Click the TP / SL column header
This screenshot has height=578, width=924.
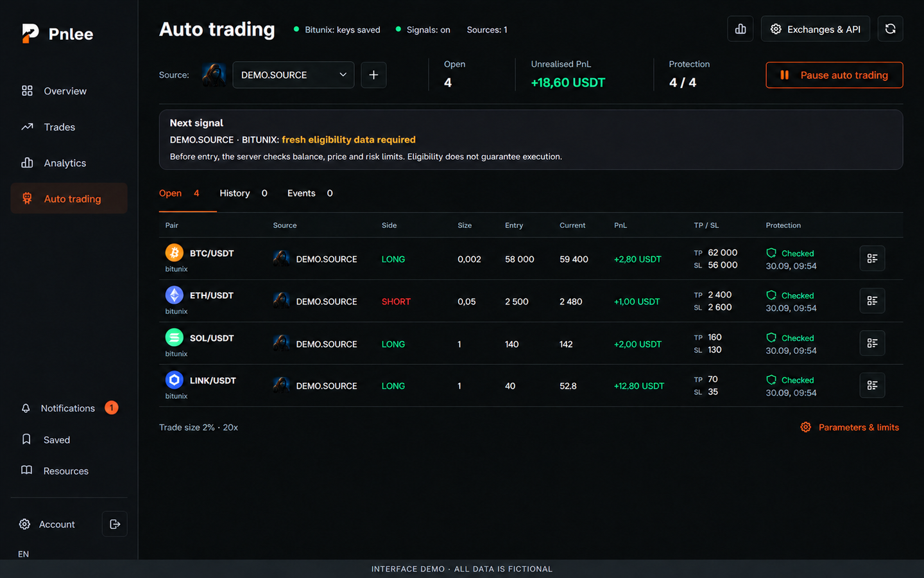click(x=706, y=225)
